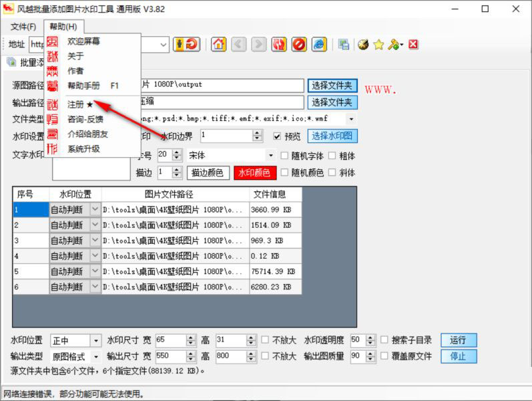532x401 pixels.
Task: Click file info cell 75714.39 KB
Action: pyautogui.click(x=275, y=271)
